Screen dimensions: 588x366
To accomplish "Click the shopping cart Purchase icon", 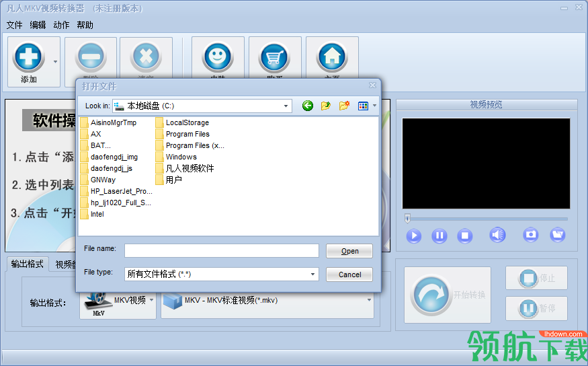I will coord(275,58).
